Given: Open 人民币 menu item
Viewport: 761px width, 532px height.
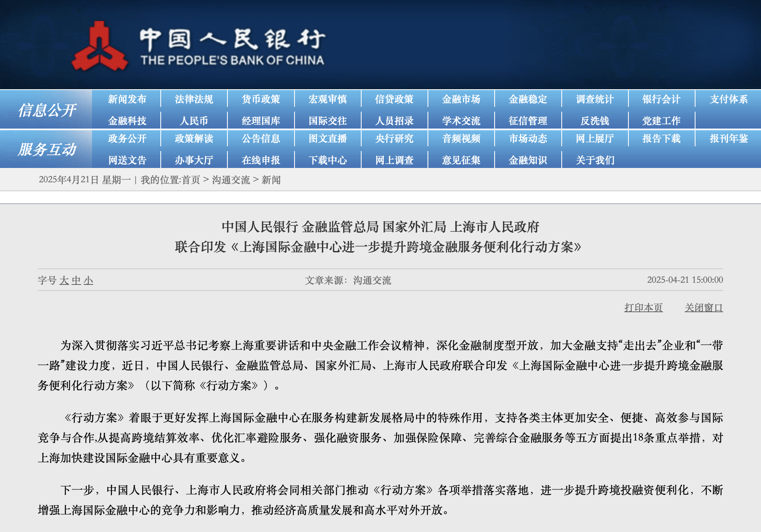Looking at the screenshot, I should 194,121.
